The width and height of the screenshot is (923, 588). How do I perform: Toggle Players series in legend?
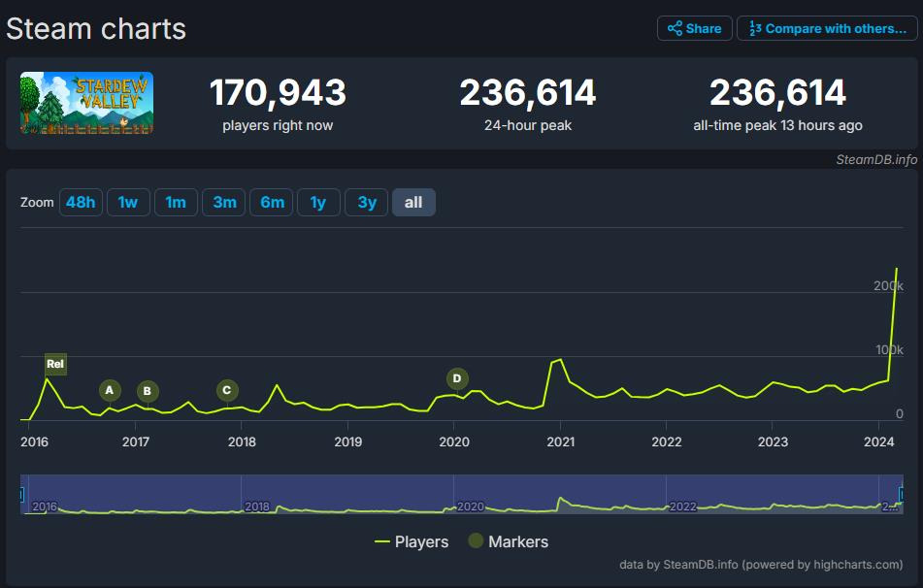coord(412,541)
